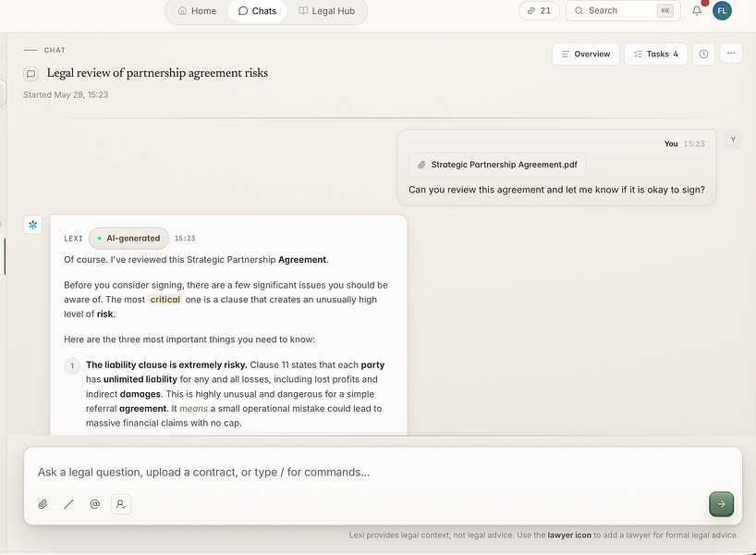This screenshot has width=756, height=555.
Task: Open the Legal Hub tab
Action: point(327,11)
